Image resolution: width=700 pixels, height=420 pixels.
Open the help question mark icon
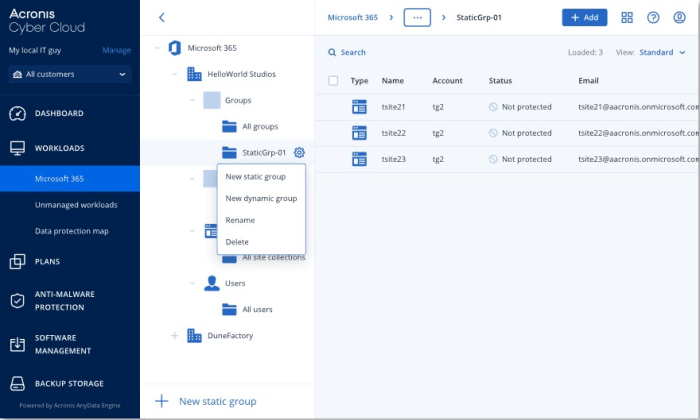click(653, 17)
